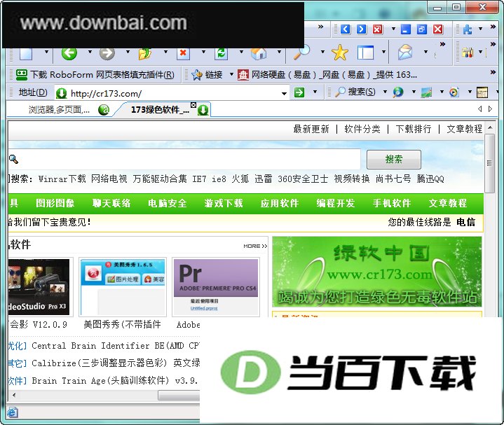Image resolution: width=504 pixels, height=425 pixels.
Task: Click the gray Forward arrow icon
Action: [107, 53]
